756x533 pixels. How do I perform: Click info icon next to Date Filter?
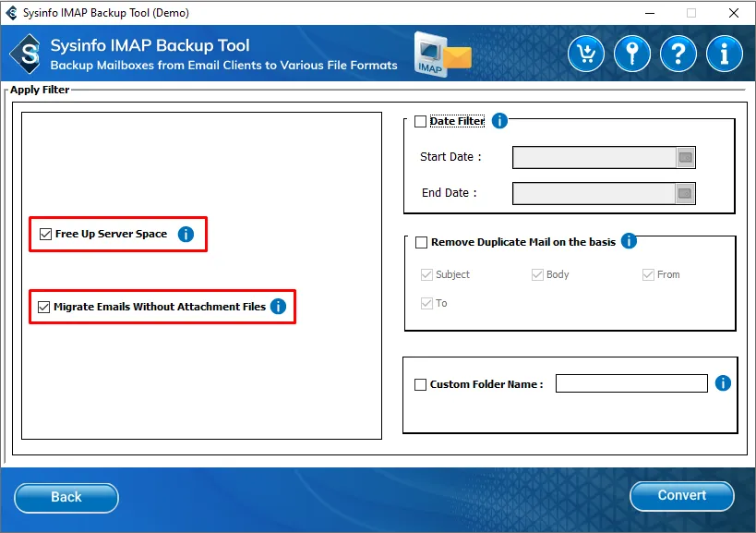(x=499, y=121)
